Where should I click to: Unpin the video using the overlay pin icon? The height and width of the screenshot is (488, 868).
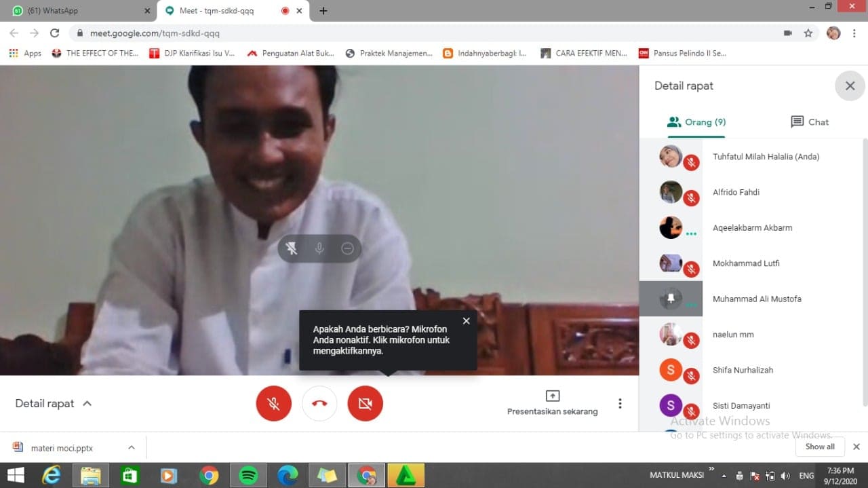click(292, 249)
